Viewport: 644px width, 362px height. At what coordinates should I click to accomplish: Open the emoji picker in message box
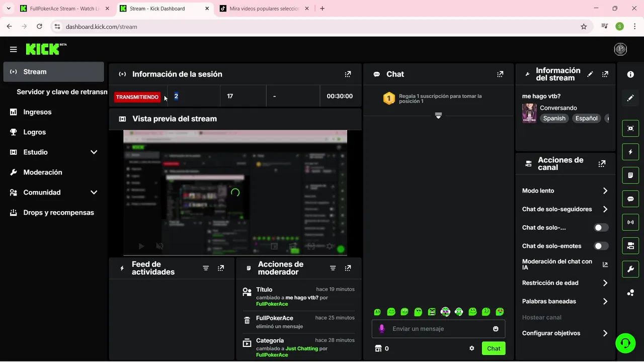(496, 329)
